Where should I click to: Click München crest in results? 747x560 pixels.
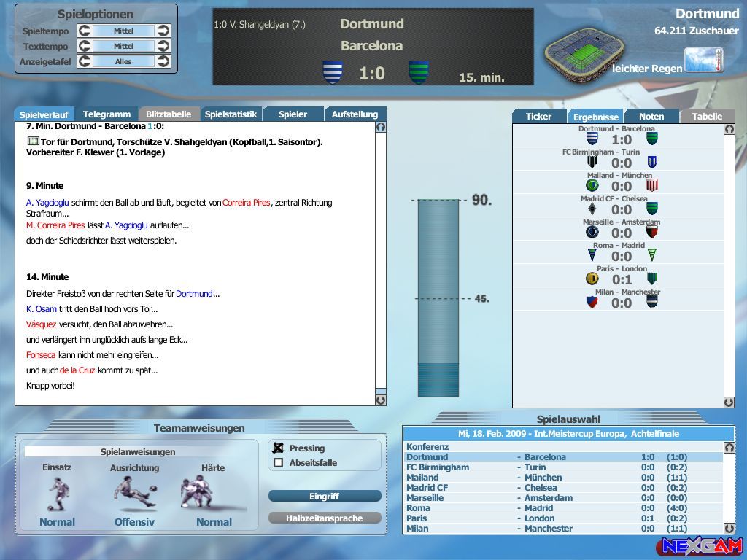point(652,185)
